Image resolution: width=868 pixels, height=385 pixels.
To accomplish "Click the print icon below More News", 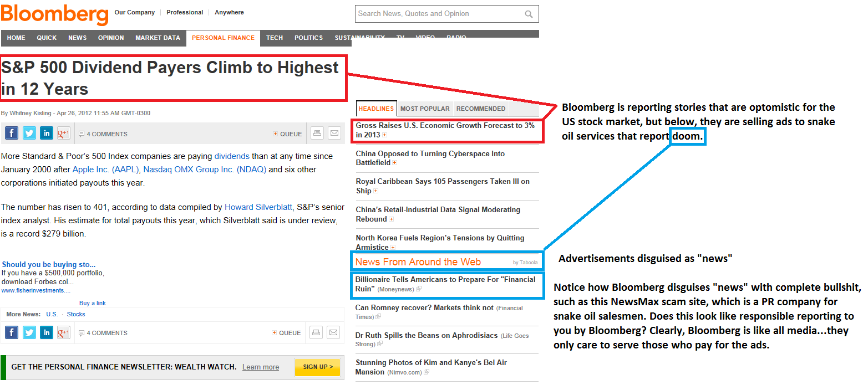I will (x=317, y=332).
